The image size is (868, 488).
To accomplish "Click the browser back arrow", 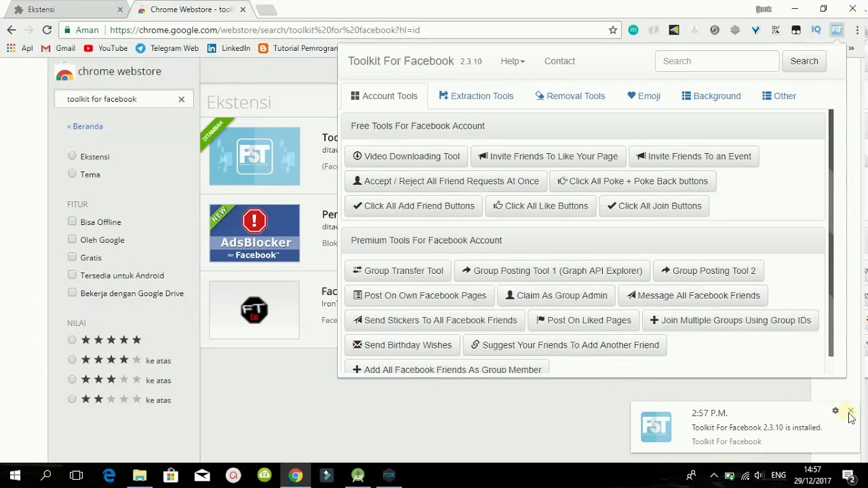I will tap(11, 30).
